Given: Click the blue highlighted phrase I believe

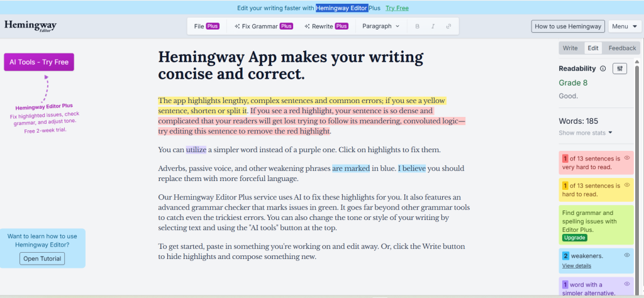Looking at the screenshot, I should [412, 168].
